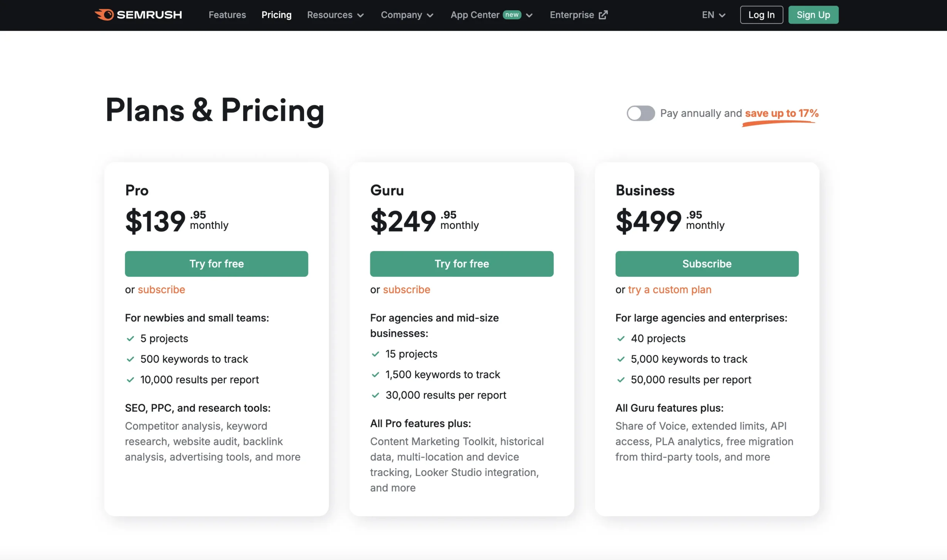Click the EN language globe icon
Screen dimensions: 947x560
tap(714, 14)
